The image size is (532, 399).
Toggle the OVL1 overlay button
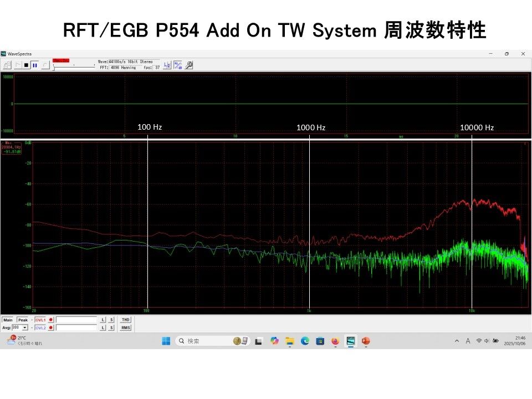(40, 320)
